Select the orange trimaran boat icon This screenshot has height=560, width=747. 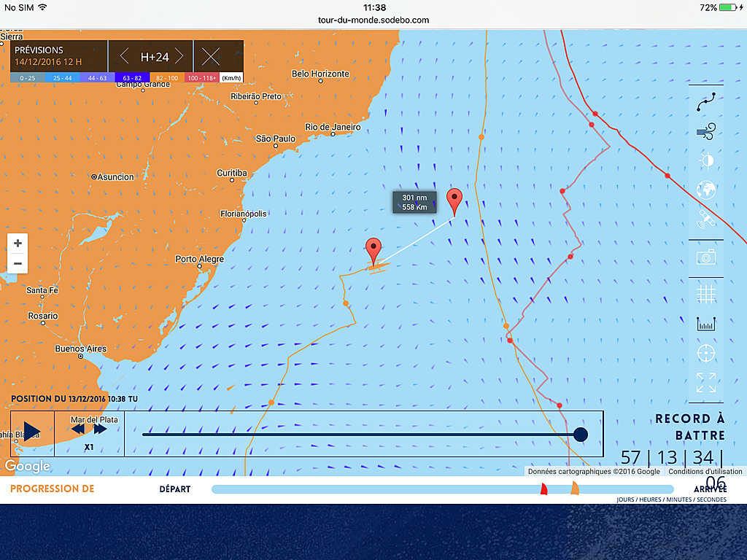pyautogui.click(x=376, y=268)
